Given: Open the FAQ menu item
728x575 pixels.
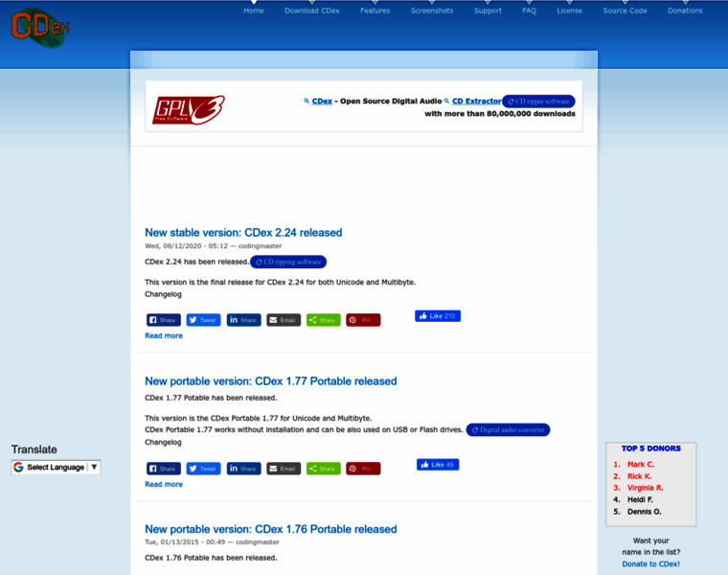Looking at the screenshot, I should 529,11.
